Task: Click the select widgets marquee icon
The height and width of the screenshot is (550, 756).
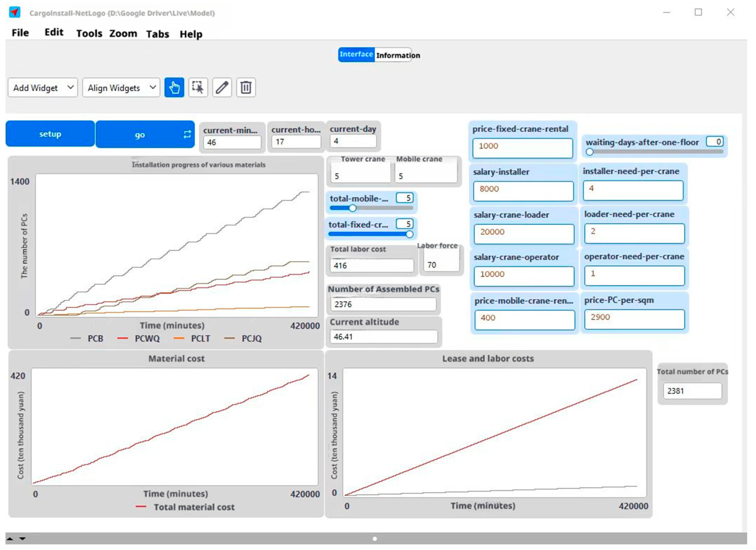Action: [x=198, y=88]
